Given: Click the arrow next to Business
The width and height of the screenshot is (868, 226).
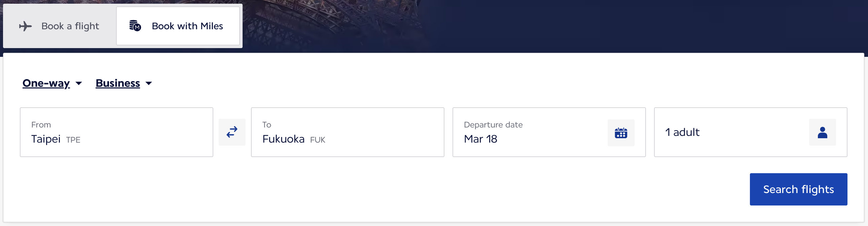Looking at the screenshot, I should tap(149, 83).
